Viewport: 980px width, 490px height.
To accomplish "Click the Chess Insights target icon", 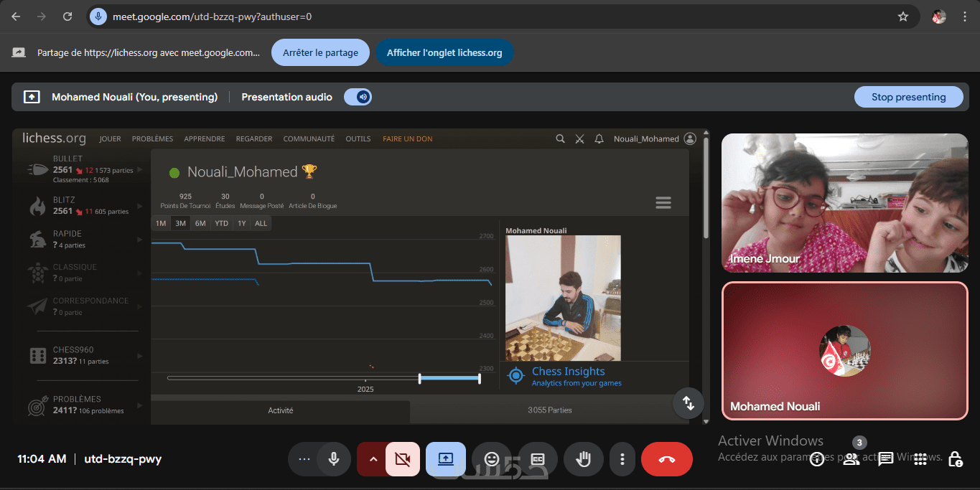I will pyautogui.click(x=515, y=376).
